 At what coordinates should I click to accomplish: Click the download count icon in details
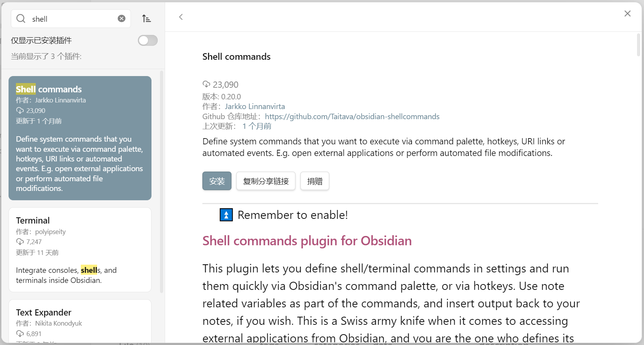point(206,84)
